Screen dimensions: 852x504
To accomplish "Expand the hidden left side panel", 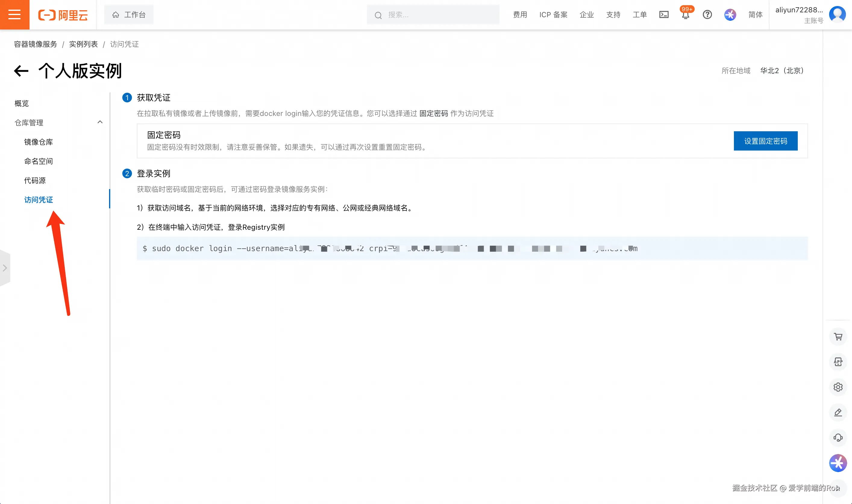I will tap(5, 268).
